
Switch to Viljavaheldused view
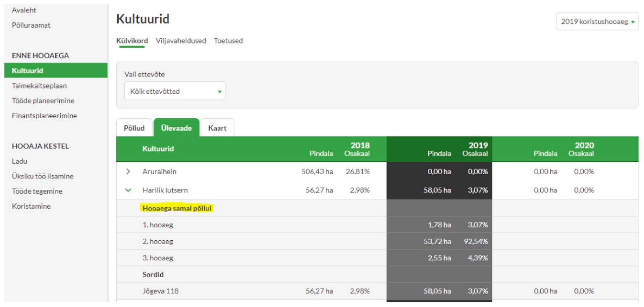pos(180,41)
